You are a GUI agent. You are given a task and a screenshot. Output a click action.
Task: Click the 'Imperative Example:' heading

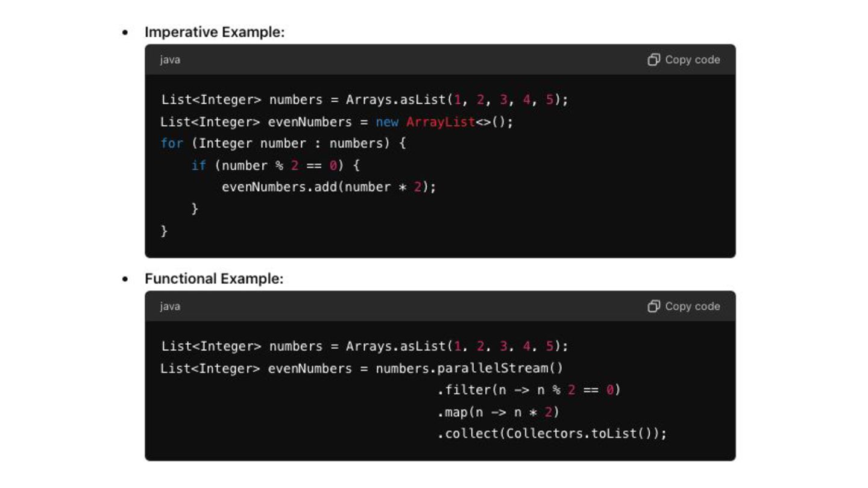[x=214, y=33]
